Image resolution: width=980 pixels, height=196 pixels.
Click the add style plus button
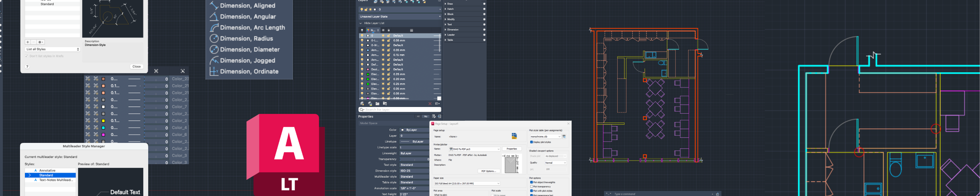click(x=28, y=42)
